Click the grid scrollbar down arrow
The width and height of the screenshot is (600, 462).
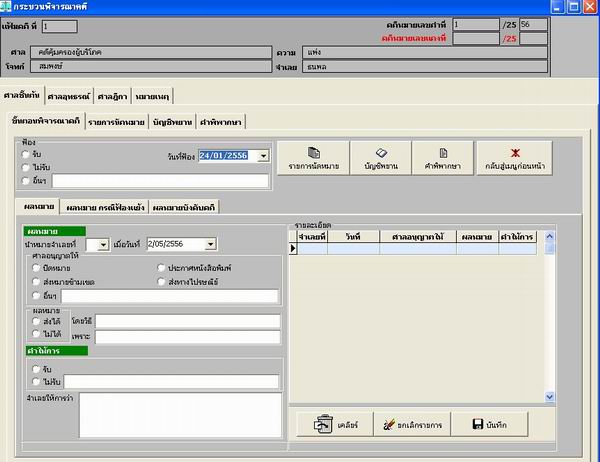(549, 397)
